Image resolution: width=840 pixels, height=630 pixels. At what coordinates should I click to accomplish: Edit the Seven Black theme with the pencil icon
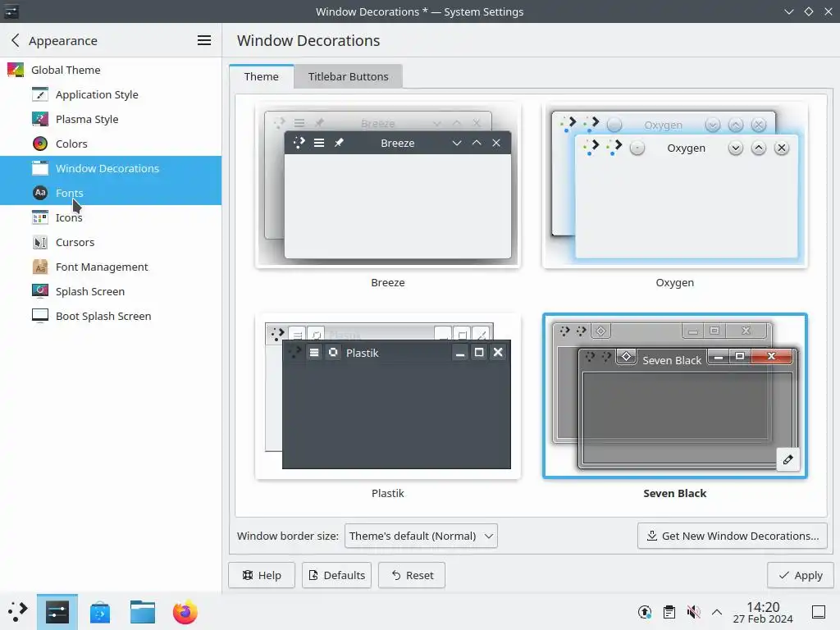click(x=788, y=459)
